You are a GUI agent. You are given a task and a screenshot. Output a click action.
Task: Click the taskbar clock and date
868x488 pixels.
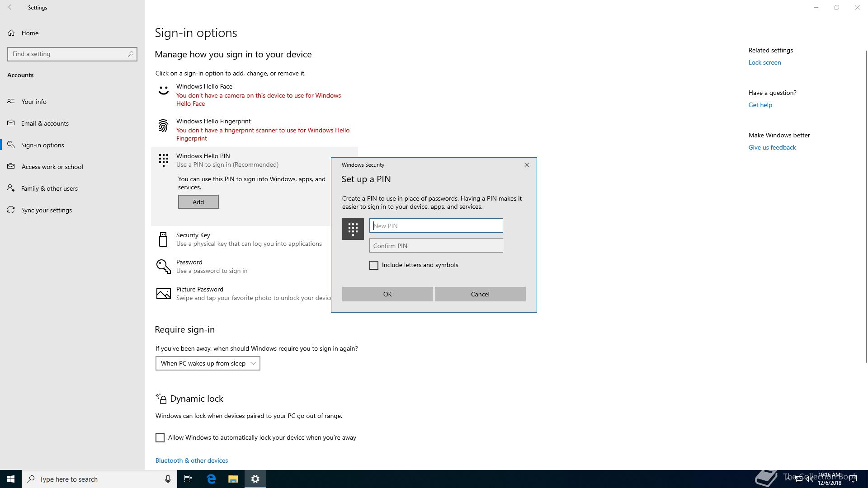[x=830, y=479]
